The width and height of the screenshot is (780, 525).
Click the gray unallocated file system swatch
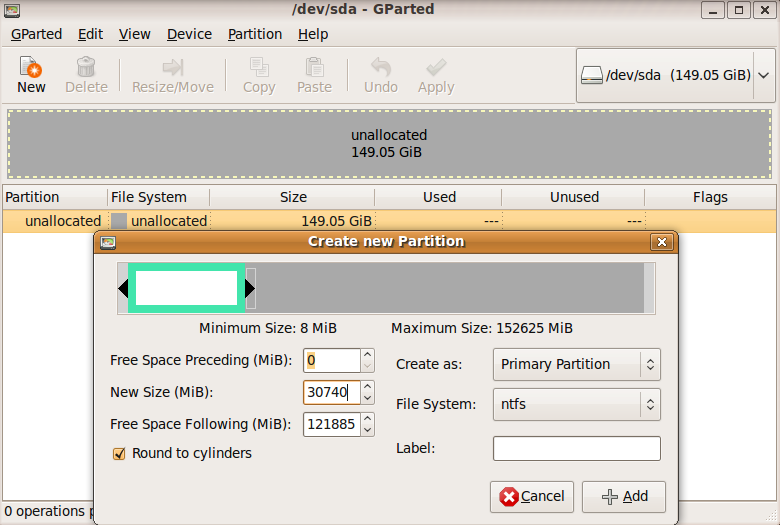pos(119,221)
